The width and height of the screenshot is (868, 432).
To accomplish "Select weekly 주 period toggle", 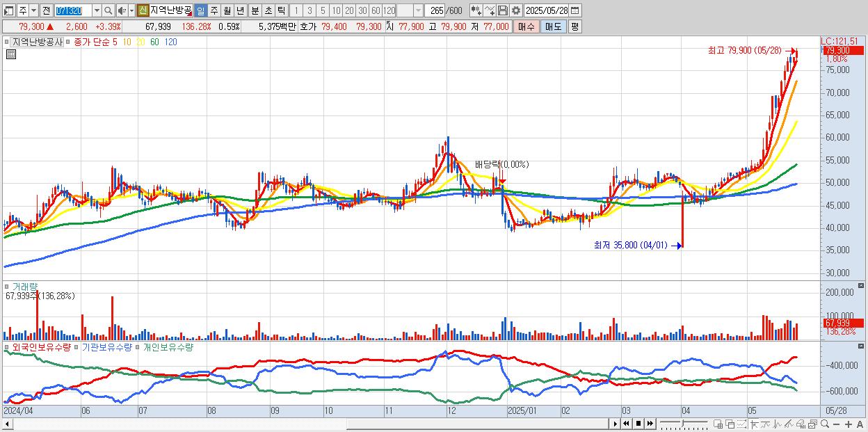I will [214, 10].
